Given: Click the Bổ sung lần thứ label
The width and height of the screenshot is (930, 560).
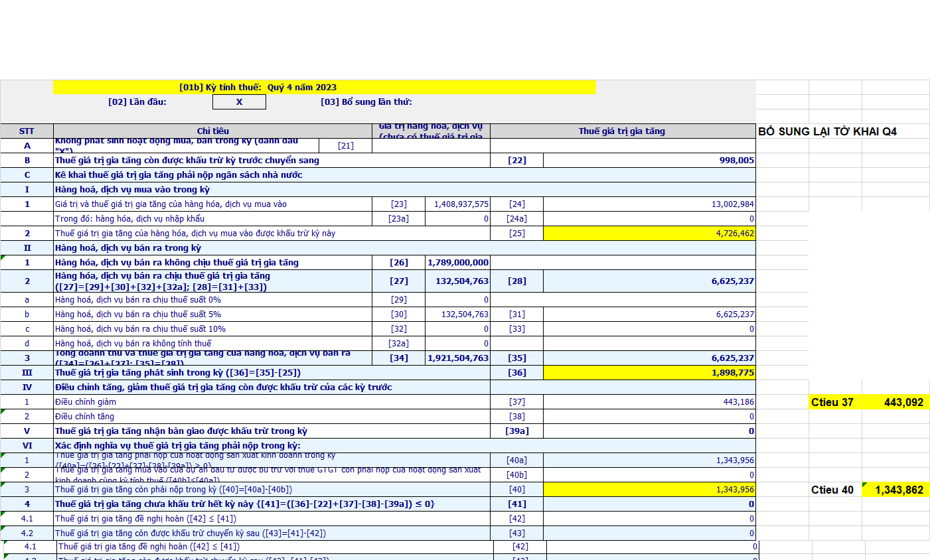Looking at the screenshot, I should 366,102.
